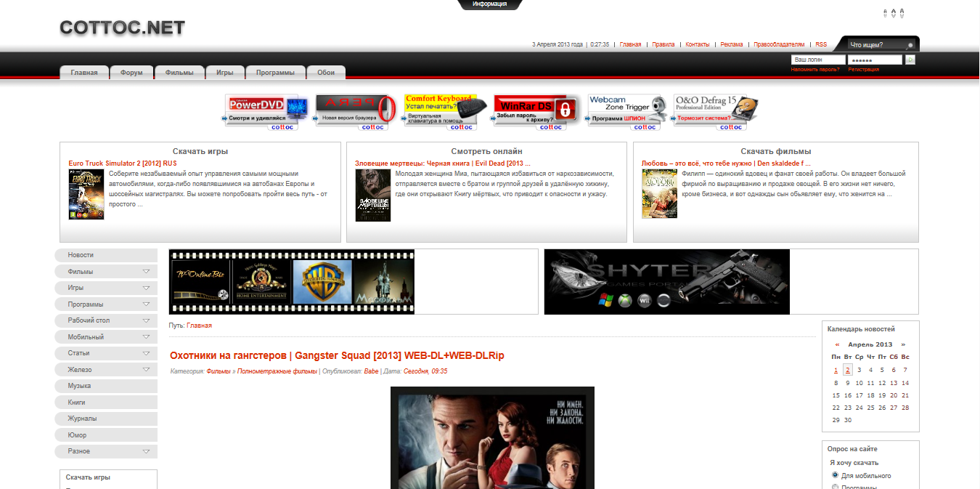Open the Opera browser banner

click(355, 112)
